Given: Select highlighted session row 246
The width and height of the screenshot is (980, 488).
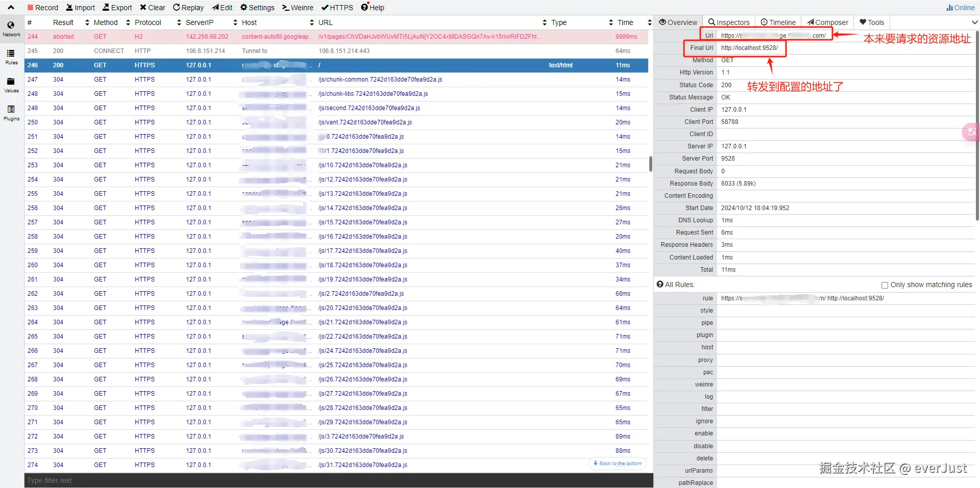Looking at the screenshot, I should (x=336, y=65).
